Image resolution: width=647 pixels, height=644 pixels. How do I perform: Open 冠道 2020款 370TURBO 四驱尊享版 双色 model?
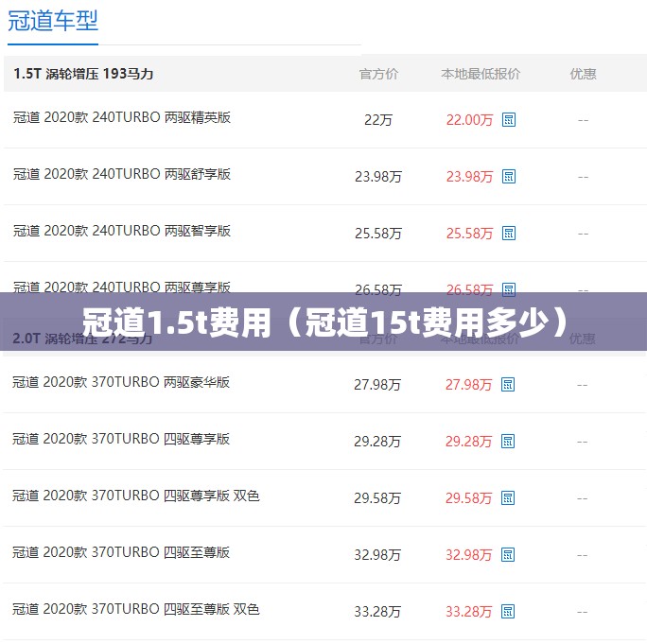[x=136, y=496]
